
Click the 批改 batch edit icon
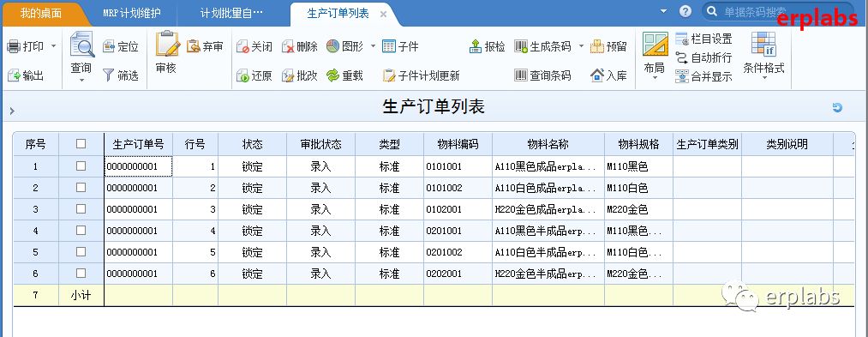pos(288,76)
